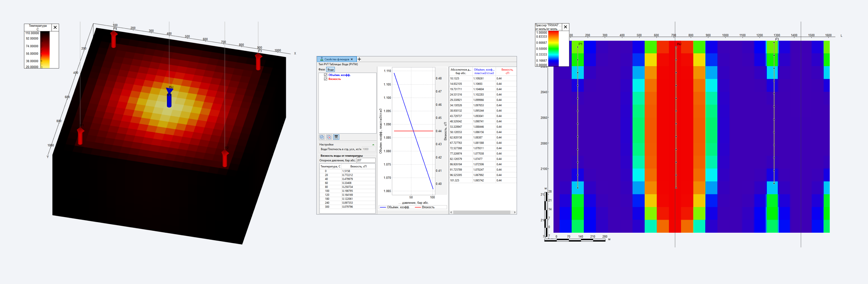Close the Свойства флюидов tab
This screenshot has height=284, width=868.
click(x=352, y=59)
